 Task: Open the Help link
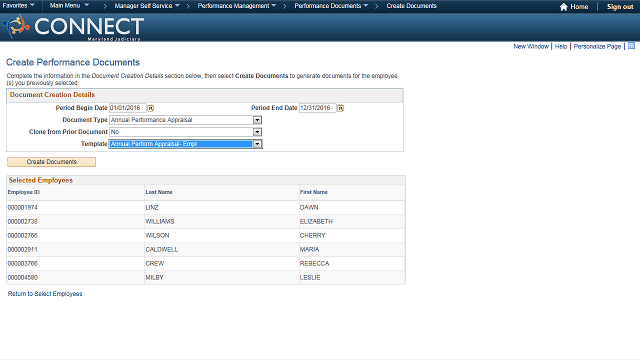tap(561, 47)
